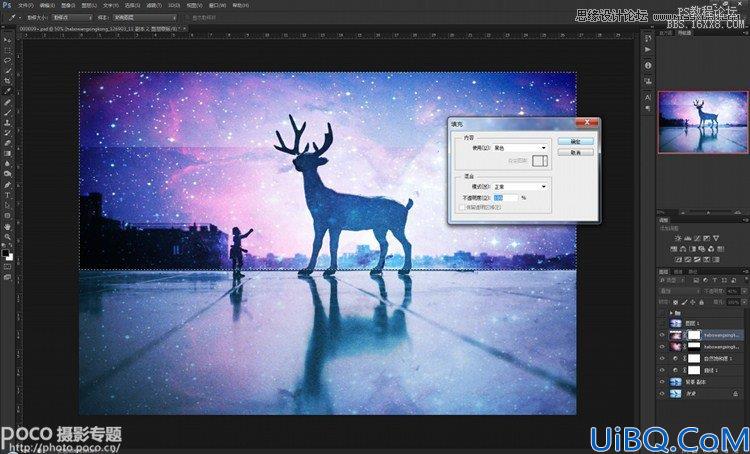Select the Lasso tool
This screenshot has height=454, width=750.
pyautogui.click(x=9, y=60)
